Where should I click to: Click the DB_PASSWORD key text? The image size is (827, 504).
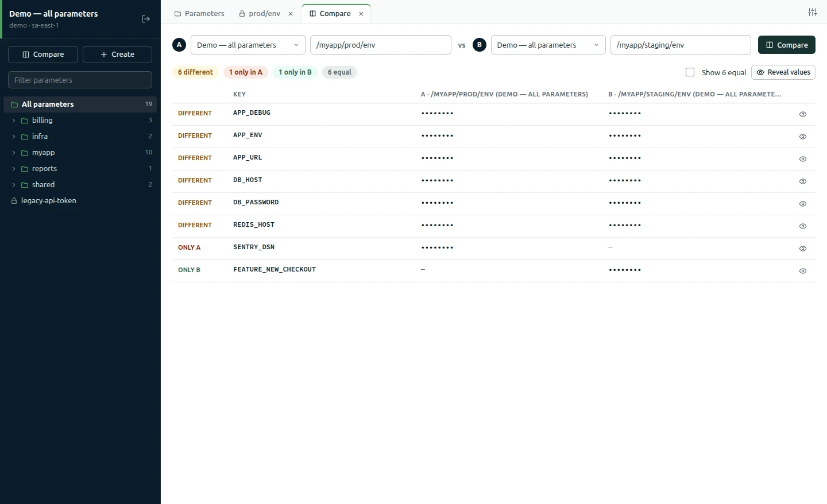256,203
